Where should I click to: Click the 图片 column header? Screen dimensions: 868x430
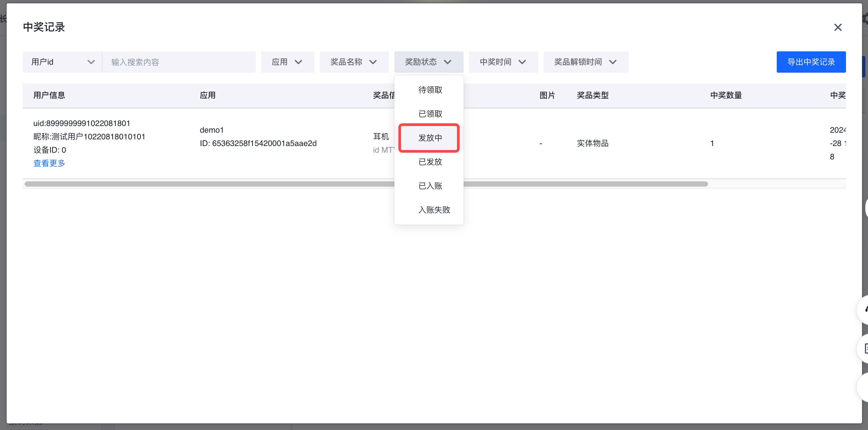click(x=547, y=95)
